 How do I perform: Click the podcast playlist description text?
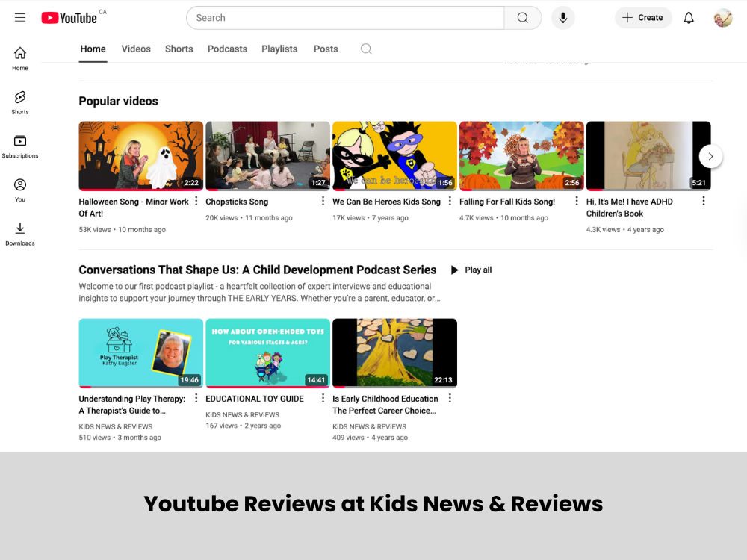tap(260, 292)
